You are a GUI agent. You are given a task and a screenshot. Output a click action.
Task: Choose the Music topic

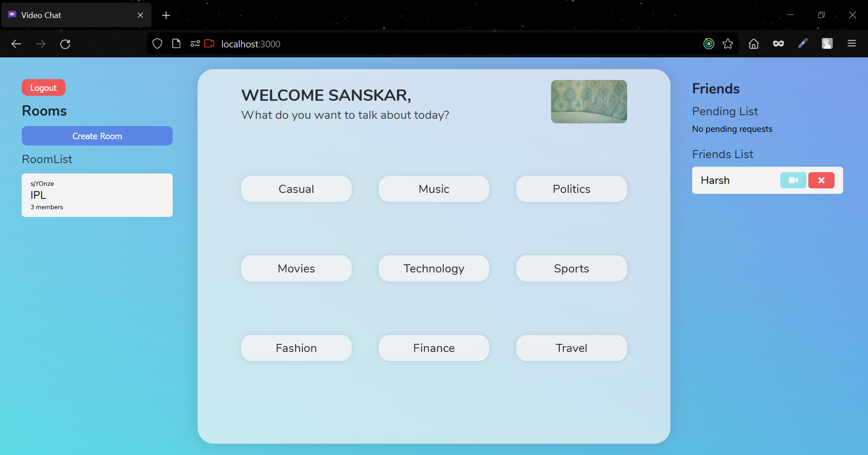(x=434, y=189)
